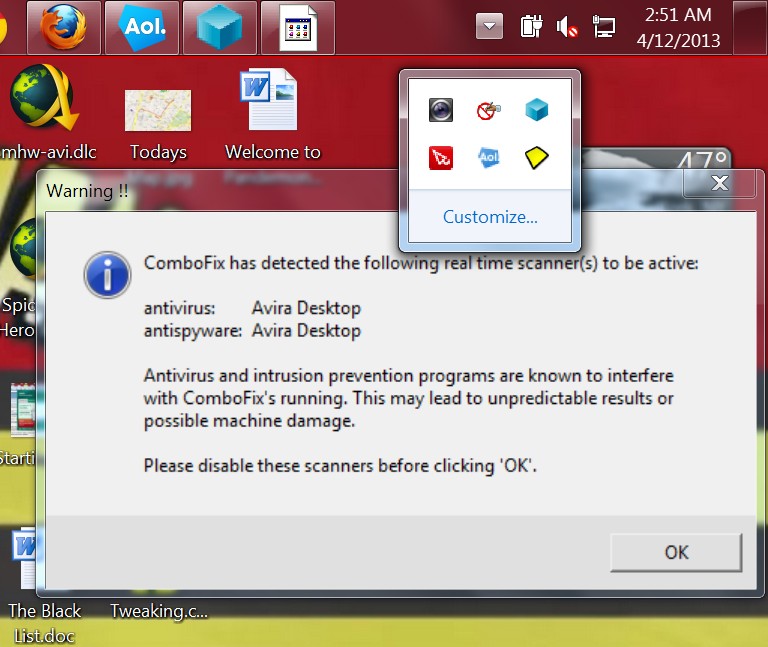Click the muted volume speaker icon
This screenshot has width=768, height=647.
click(567, 26)
